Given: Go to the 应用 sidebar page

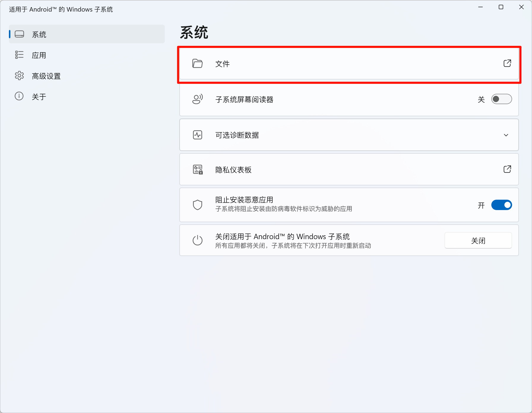Looking at the screenshot, I should (39, 55).
